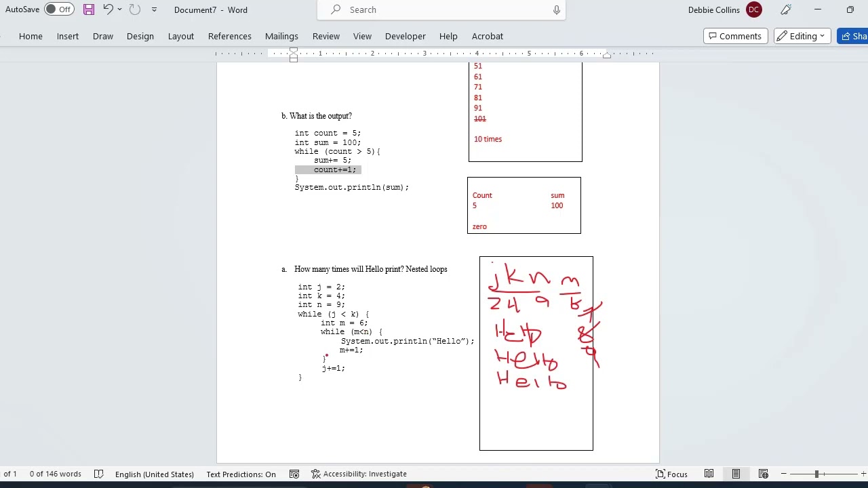Open Debbie Collins account avatar

tap(753, 9)
